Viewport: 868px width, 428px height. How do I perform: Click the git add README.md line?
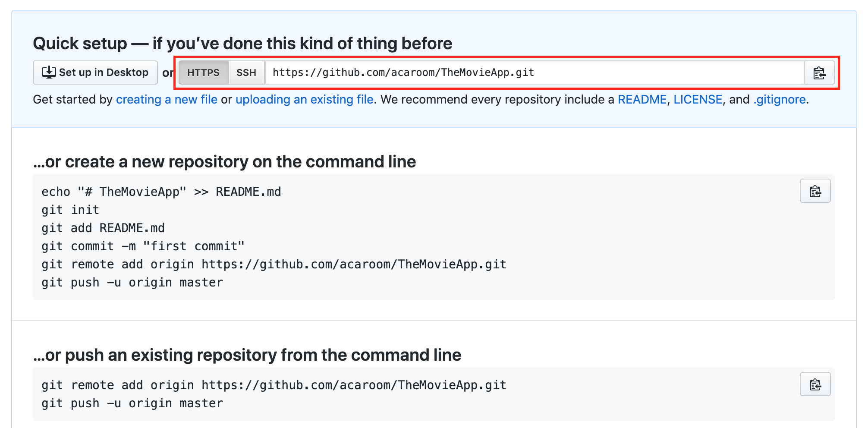point(103,228)
